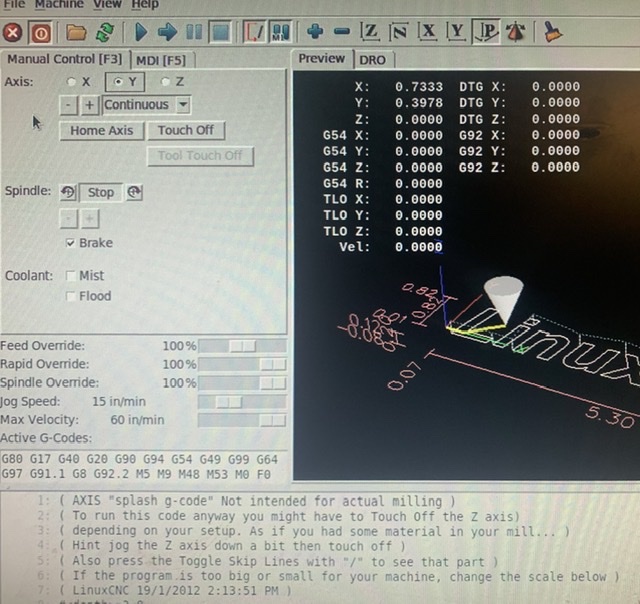This screenshot has height=604, width=640.
Task: Adjust the Rapid Override slider
Action: 242,364
